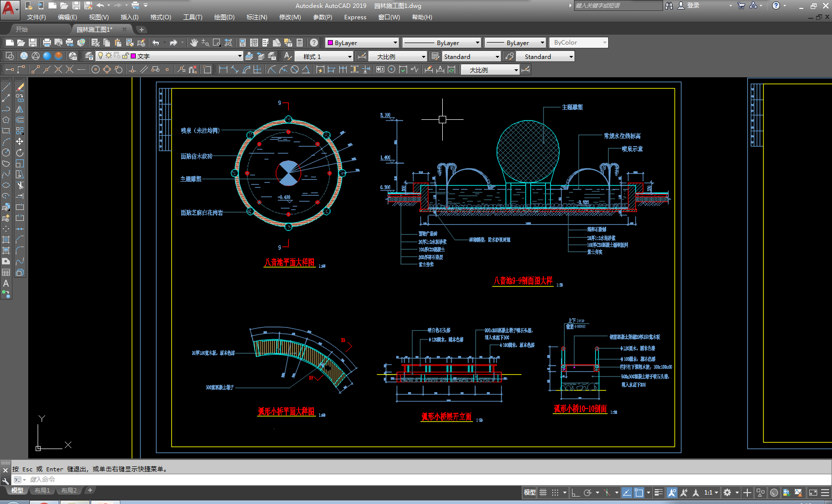Toggle polar tracking in status bar
This screenshot has width=832, height=504.
588,493
